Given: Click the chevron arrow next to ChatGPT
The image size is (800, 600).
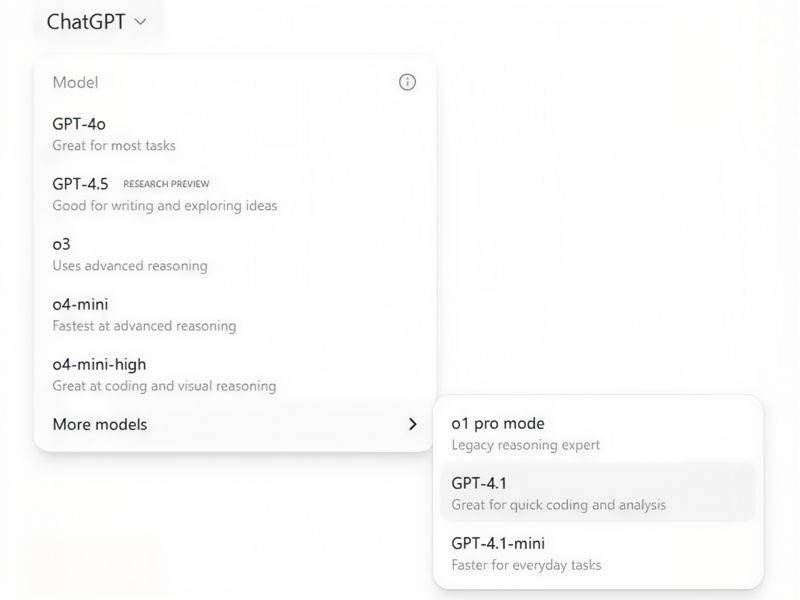Looking at the screenshot, I should 140,22.
